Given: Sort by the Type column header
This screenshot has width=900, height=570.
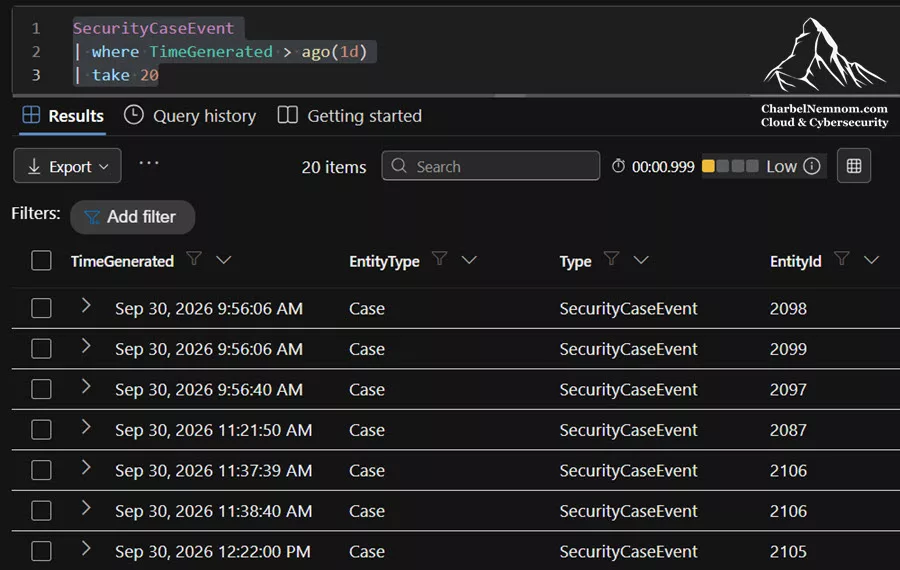Looking at the screenshot, I should (576, 262).
